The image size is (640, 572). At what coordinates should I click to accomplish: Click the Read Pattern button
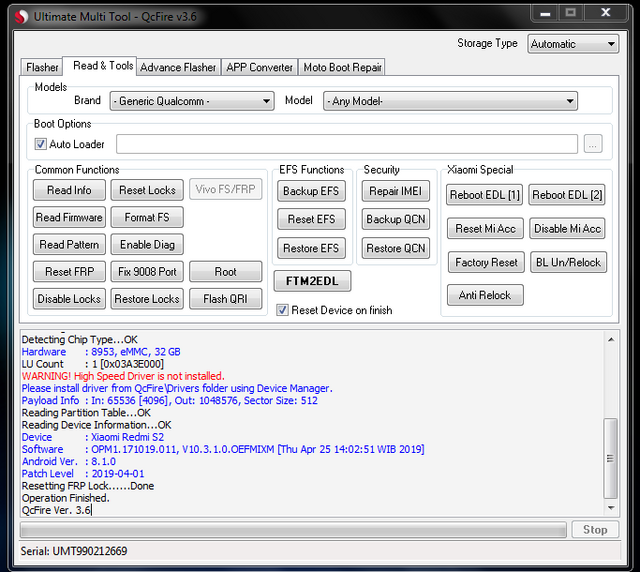tap(69, 245)
